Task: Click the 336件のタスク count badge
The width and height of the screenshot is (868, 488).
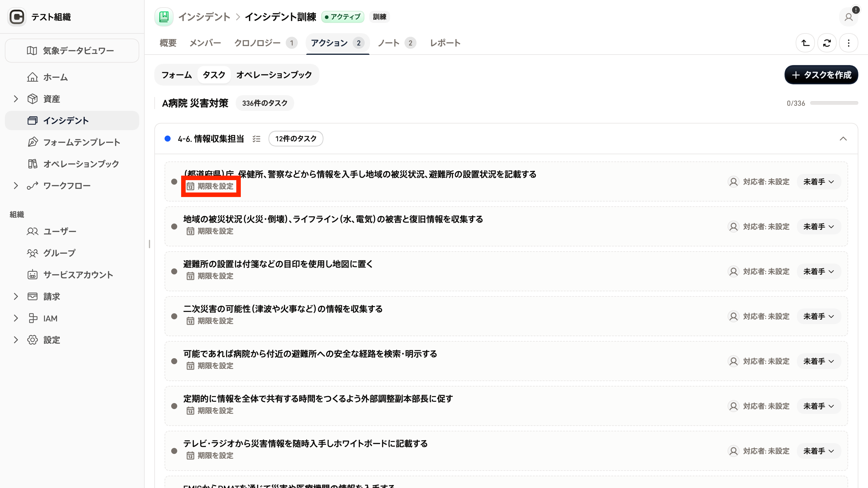Action: point(265,103)
